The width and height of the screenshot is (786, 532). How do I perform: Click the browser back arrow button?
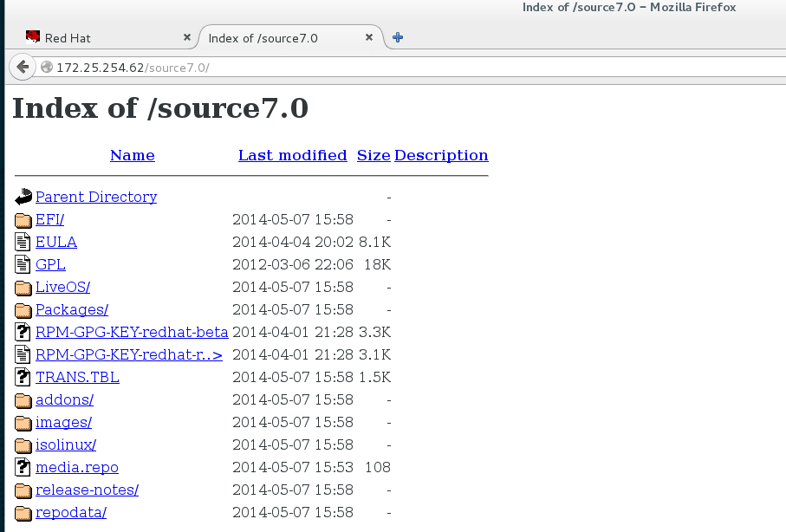pyautogui.click(x=23, y=67)
